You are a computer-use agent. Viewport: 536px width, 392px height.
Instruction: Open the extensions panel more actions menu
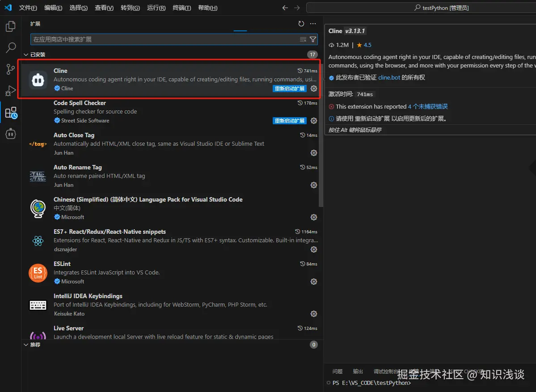click(313, 24)
